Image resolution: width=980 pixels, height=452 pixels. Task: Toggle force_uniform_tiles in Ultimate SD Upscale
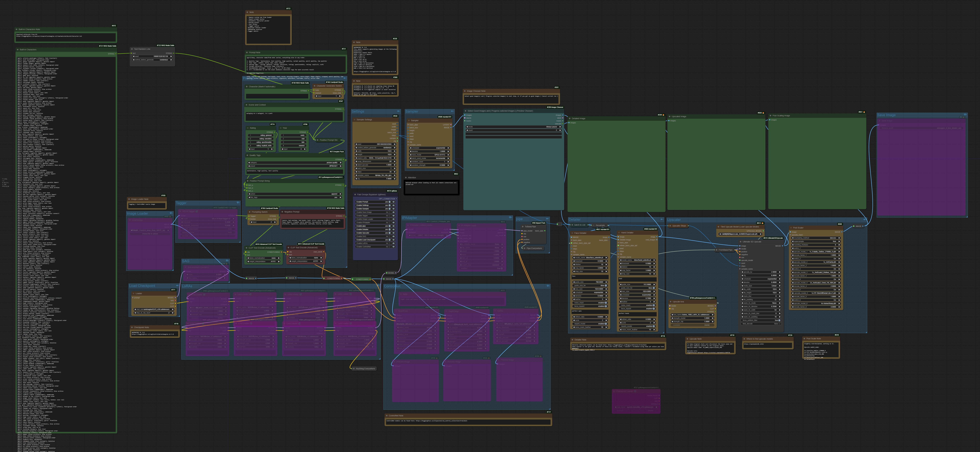(779, 320)
